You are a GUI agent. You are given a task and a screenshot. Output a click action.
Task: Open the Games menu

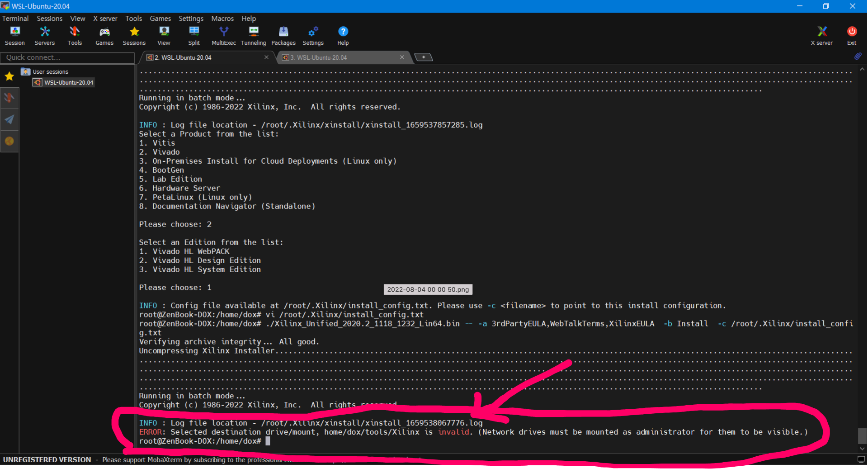[160, 19]
